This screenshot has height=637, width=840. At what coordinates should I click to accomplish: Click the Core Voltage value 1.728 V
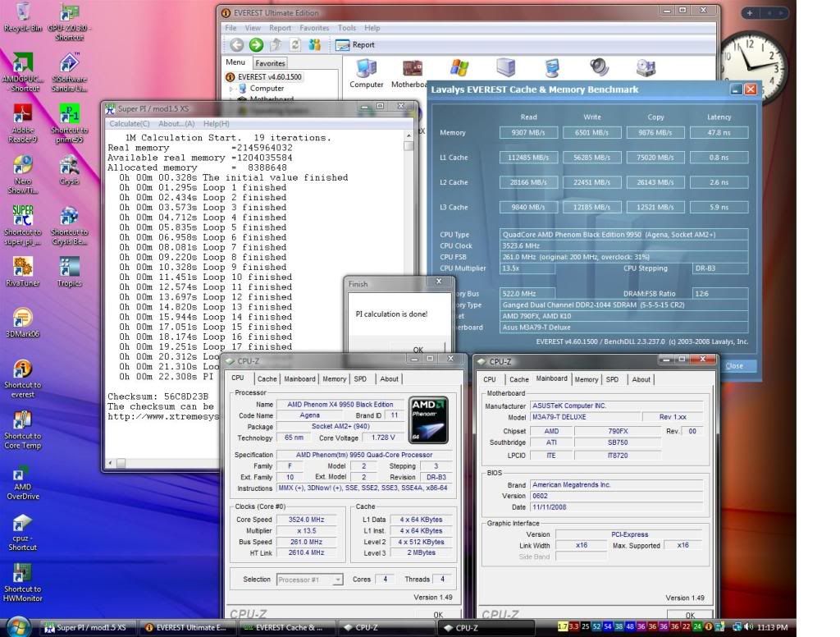[x=383, y=438]
